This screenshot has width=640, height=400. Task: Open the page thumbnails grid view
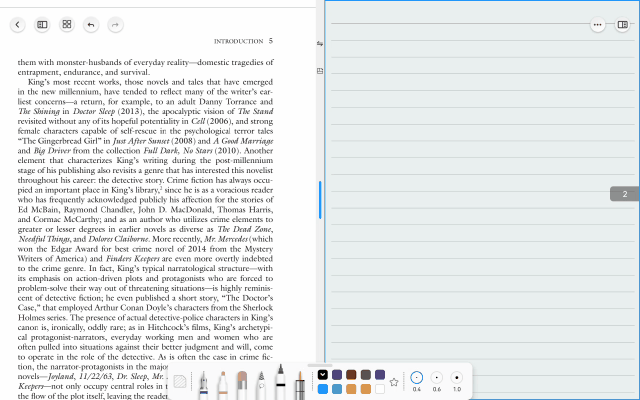click(x=67, y=24)
